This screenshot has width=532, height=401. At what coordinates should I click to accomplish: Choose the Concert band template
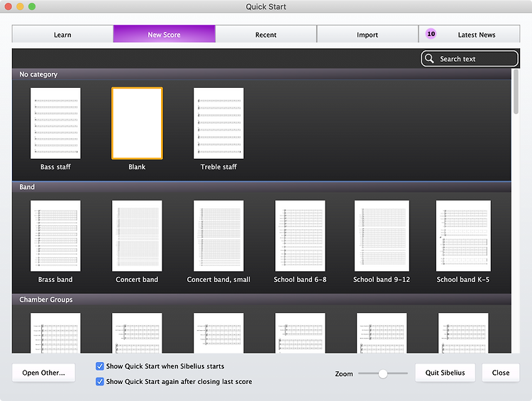coord(137,236)
